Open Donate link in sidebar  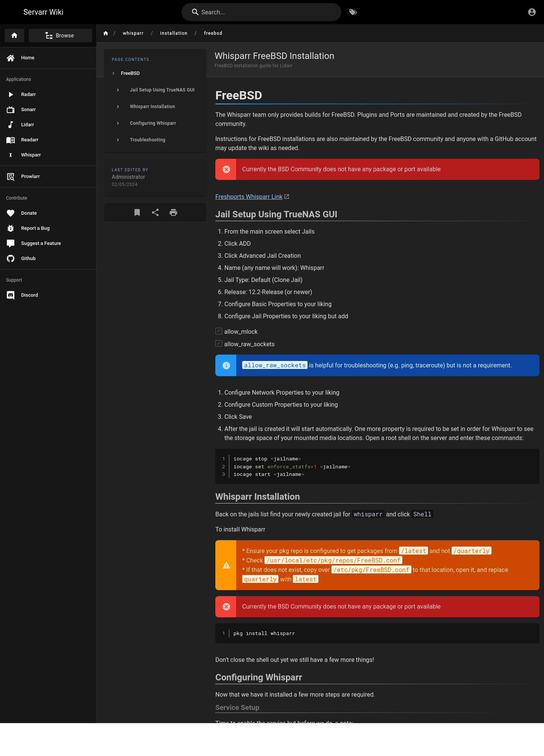[48, 213]
